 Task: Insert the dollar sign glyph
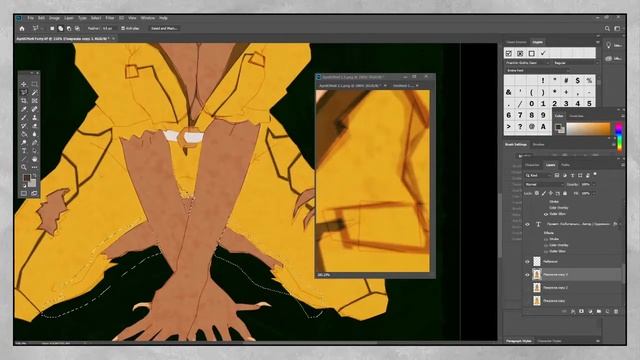[x=578, y=81]
